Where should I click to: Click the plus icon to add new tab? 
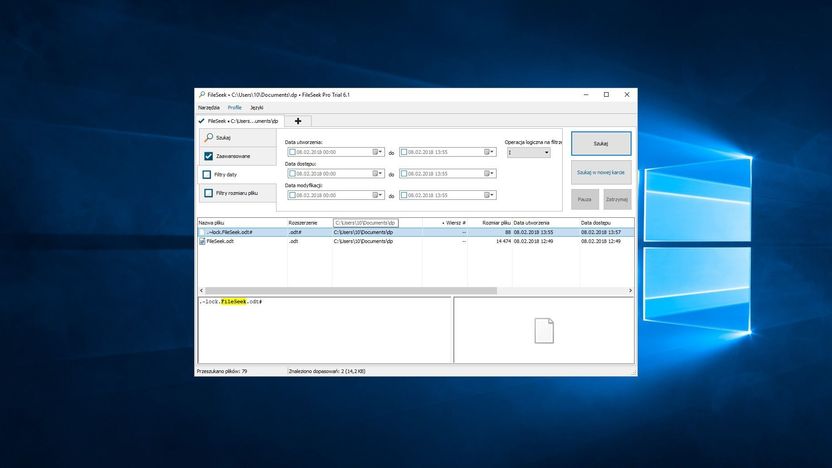click(x=298, y=121)
